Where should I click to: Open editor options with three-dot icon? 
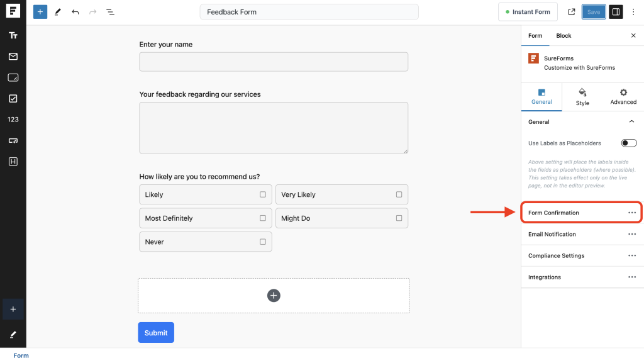(633, 11)
